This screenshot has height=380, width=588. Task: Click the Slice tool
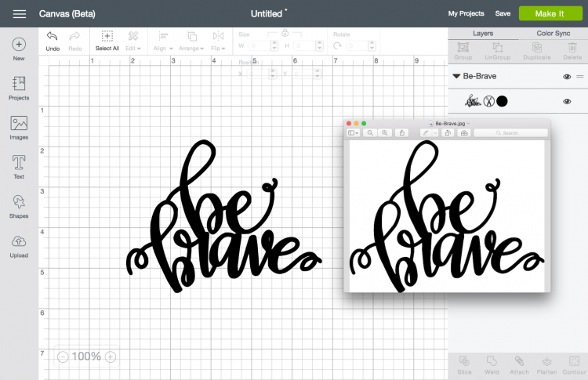pos(464,365)
